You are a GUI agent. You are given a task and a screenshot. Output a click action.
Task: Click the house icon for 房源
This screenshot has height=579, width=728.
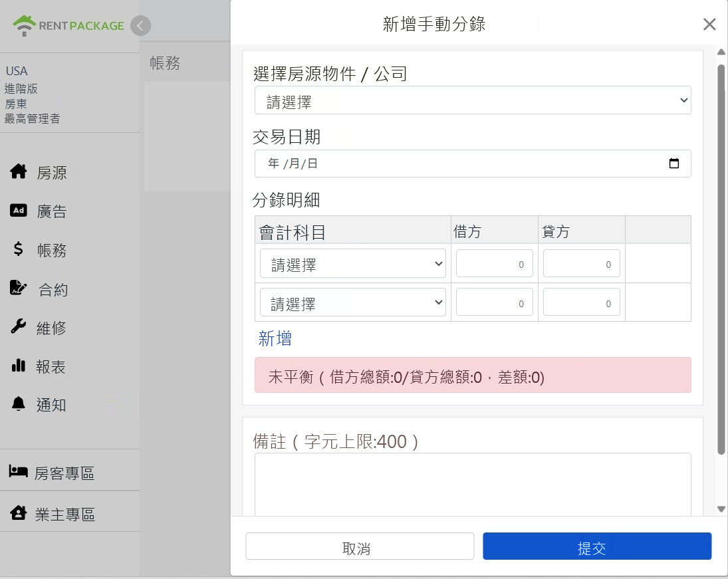pos(19,172)
